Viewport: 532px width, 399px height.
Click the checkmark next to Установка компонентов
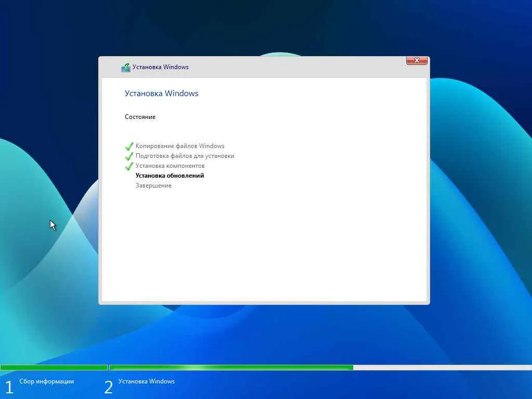pos(129,166)
